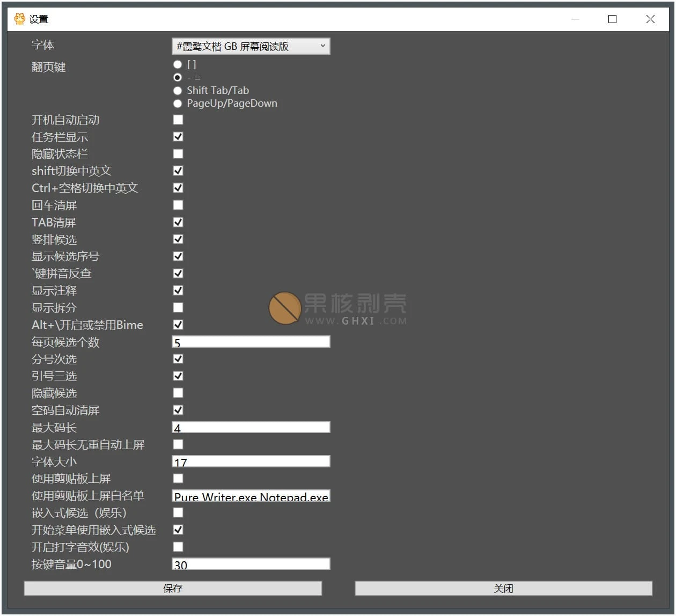676x616 pixels.
Task: Uncheck shift切换中英文 option
Action: [178, 171]
